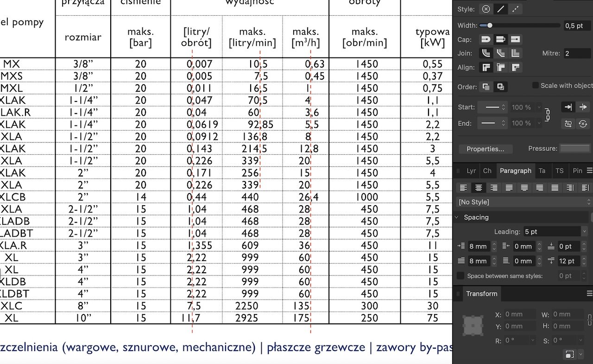593x364 pixels.
Task: Open the Transform panel options menu
Action: (x=590, y=294)
